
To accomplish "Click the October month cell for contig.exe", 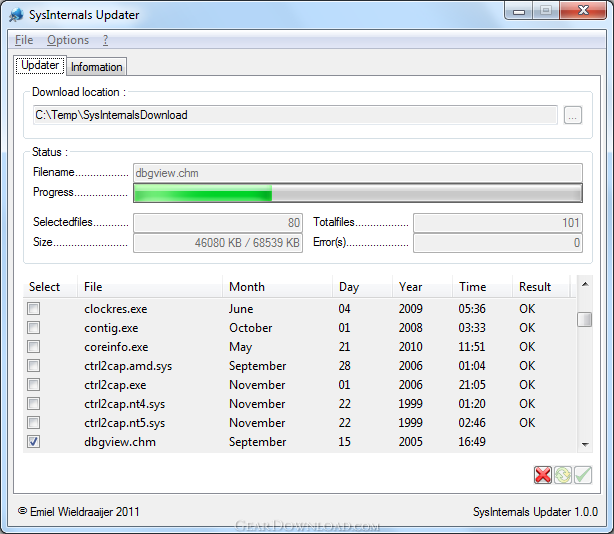I will click(251, 328).
